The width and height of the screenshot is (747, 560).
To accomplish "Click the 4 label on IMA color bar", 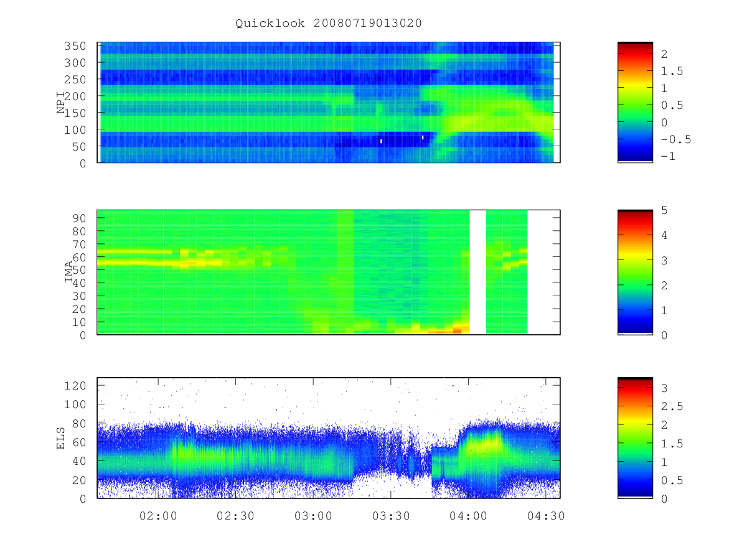I will [664, 235].
